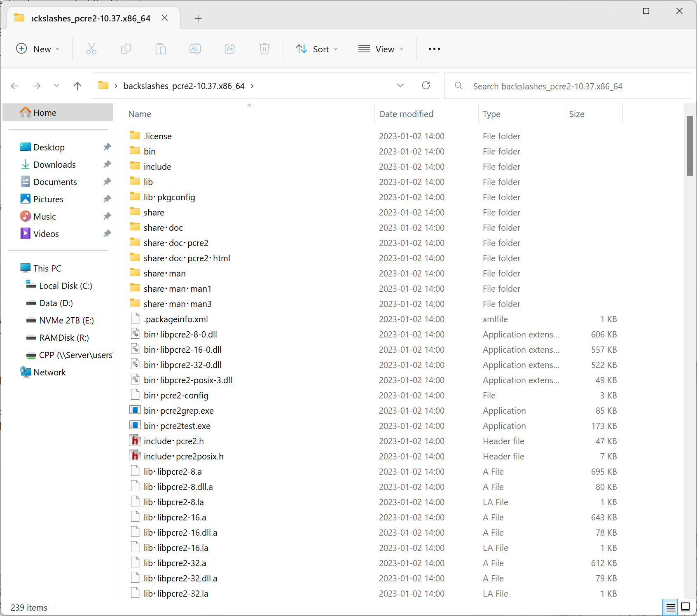Delete selection with the trash icon
The image size is (697, 616).
point(264,49)
